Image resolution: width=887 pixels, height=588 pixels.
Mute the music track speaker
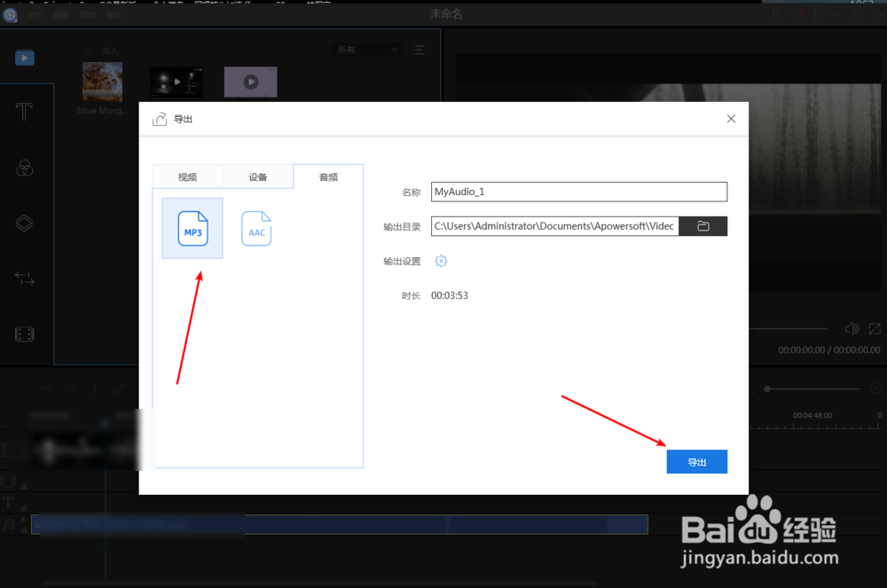[x=24, y=519]
